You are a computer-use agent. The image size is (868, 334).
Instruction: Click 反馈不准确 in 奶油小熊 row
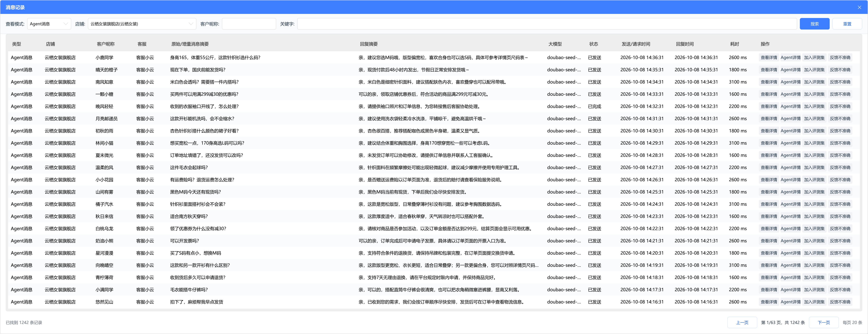840,241
